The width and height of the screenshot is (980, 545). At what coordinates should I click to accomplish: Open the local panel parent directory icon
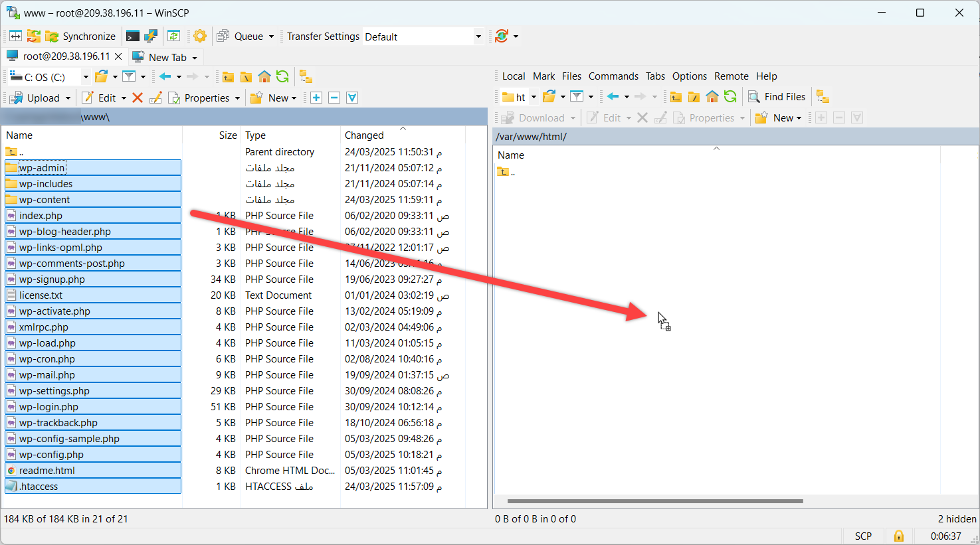coord(228,77)
